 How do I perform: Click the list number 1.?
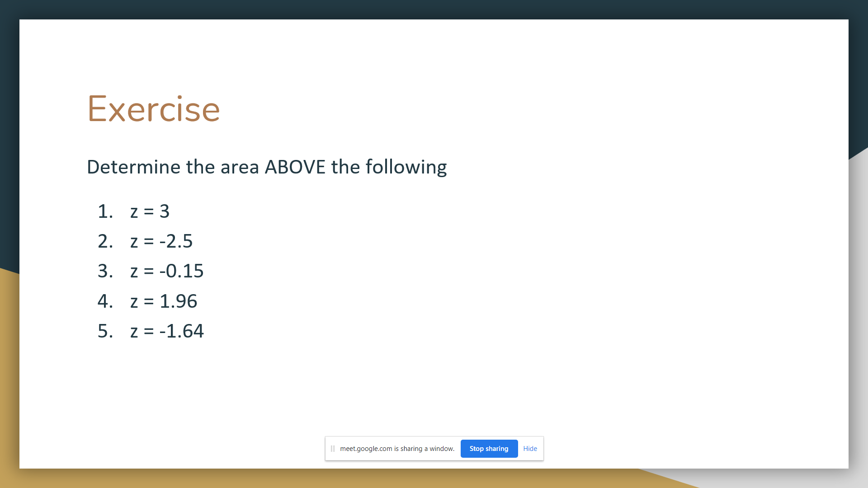coord(105,211)
